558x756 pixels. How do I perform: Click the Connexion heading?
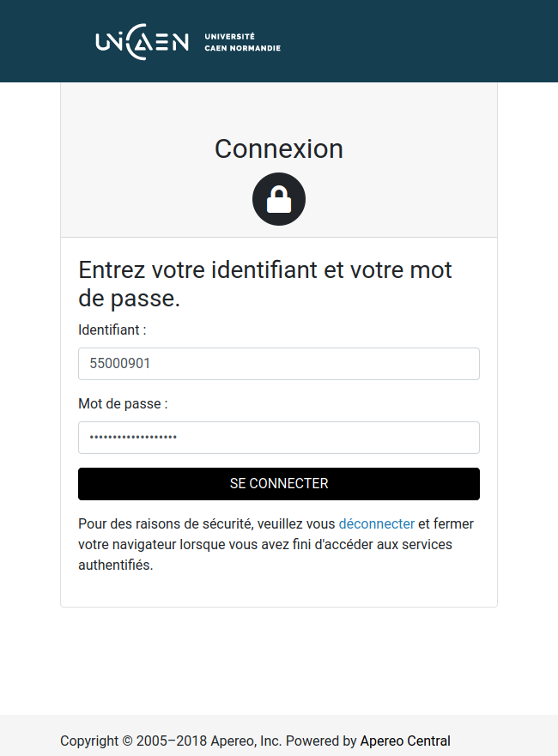click(x=279, y=148)
